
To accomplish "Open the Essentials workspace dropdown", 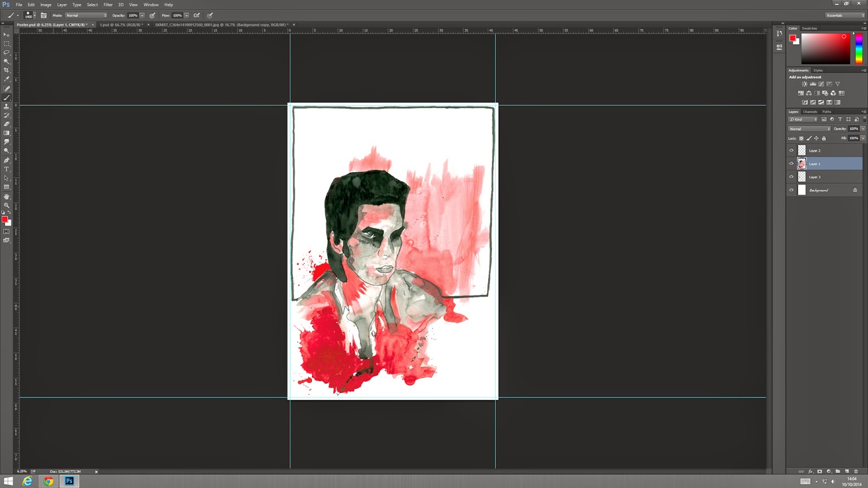I will [x=845, y=15].
